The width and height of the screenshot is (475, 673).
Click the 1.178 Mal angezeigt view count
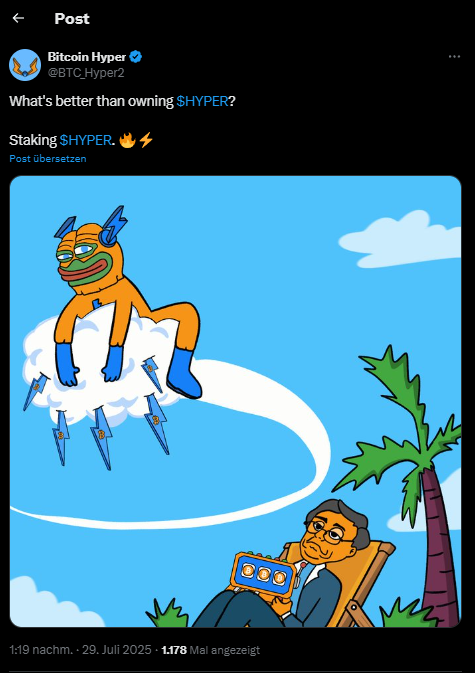tap(211, 650)
